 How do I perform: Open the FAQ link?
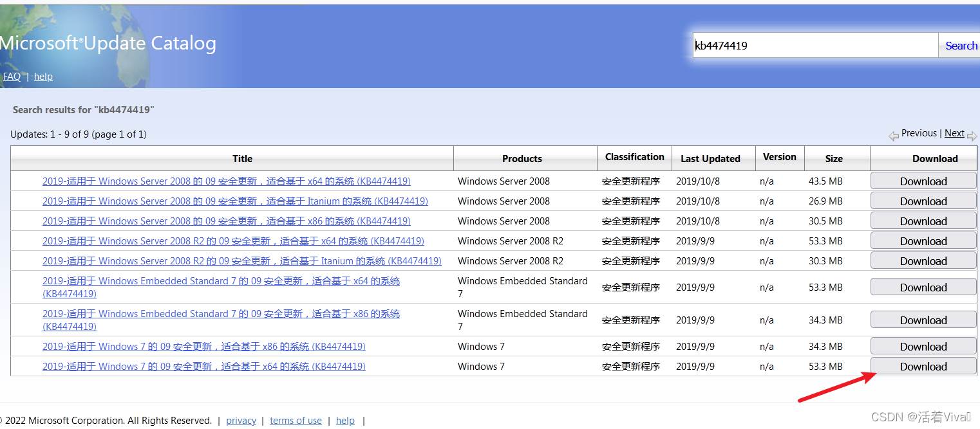[x=12, y=77]
